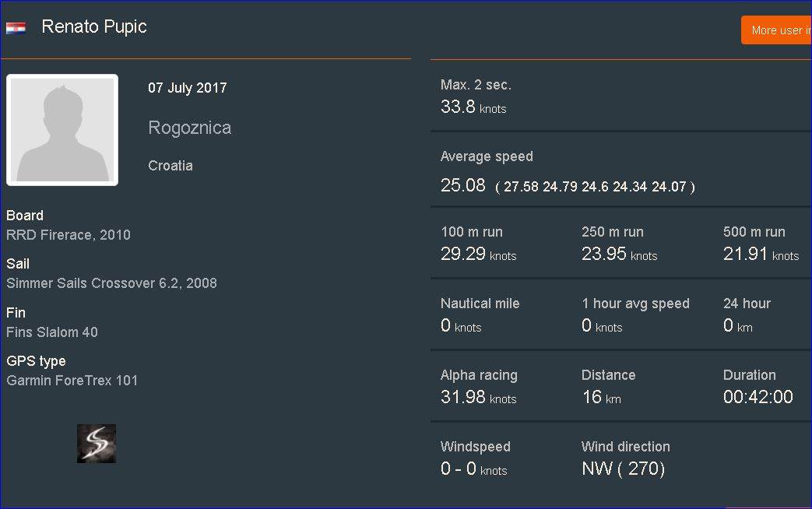The image size is (812, 509).
Task: Click the 25.08 average speed value
Action: click(463, 186)
